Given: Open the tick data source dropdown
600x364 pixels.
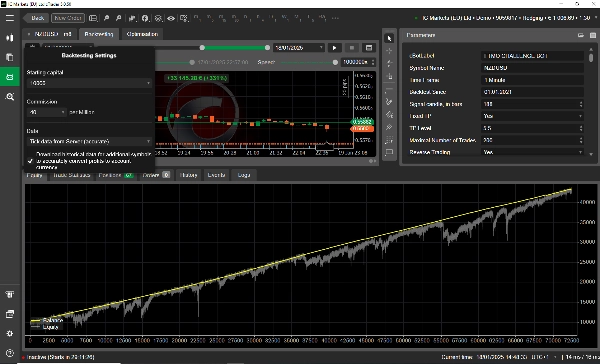Looking at the screenshot, I should tap(89, 141).
